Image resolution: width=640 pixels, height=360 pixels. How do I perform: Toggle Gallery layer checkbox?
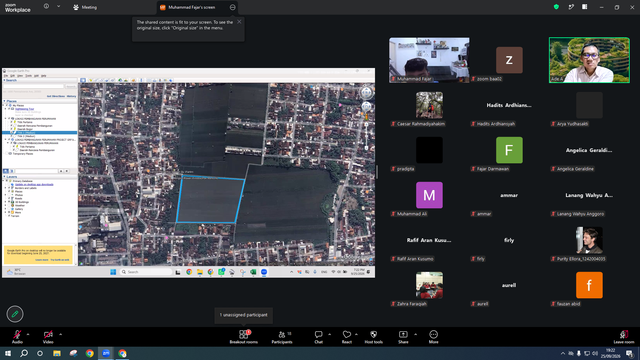pos(9,209)
